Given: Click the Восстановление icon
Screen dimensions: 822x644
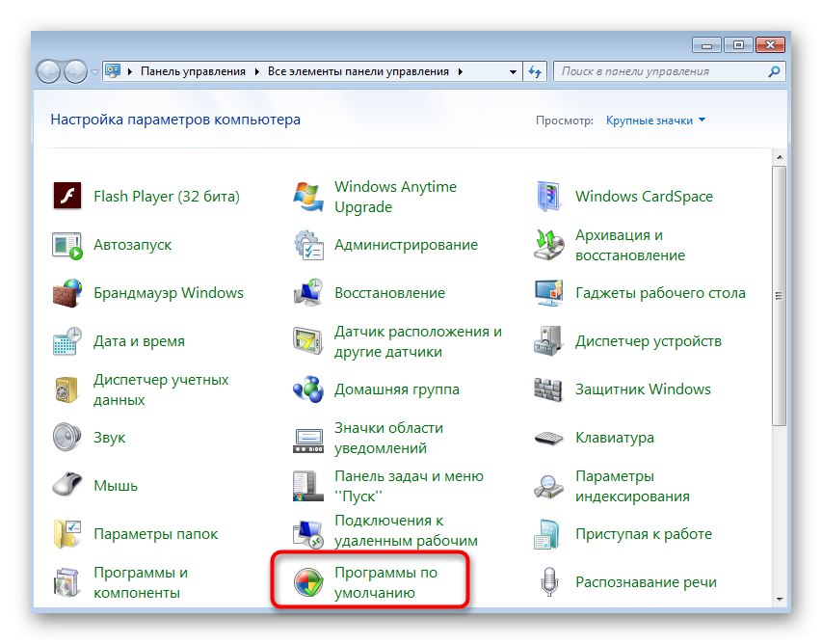Looking at the screenshot, I should click(308, 293).
